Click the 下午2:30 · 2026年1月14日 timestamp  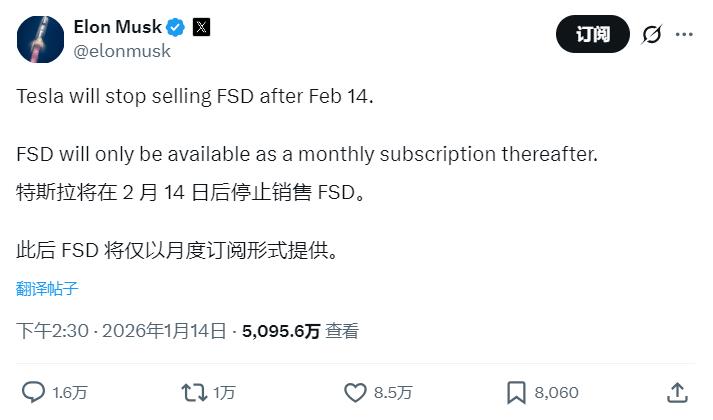(x=122, y=331)
